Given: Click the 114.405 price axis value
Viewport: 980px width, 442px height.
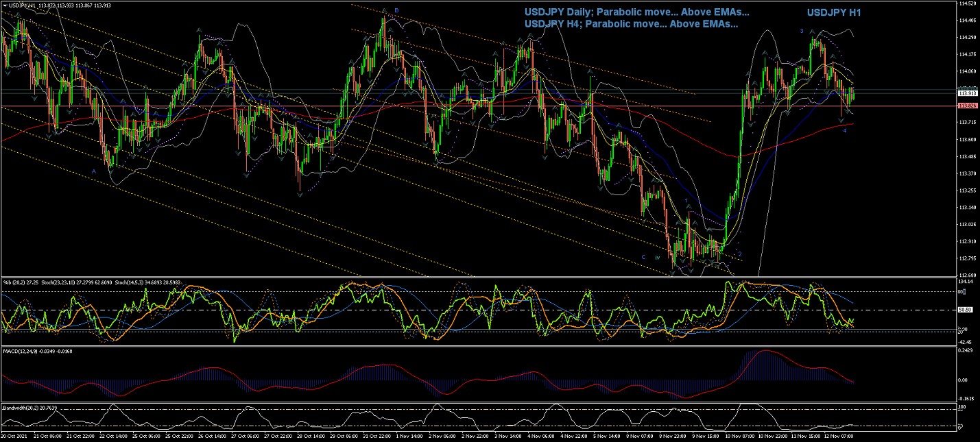Looking at the screenshot, I should tap(968, 20).
